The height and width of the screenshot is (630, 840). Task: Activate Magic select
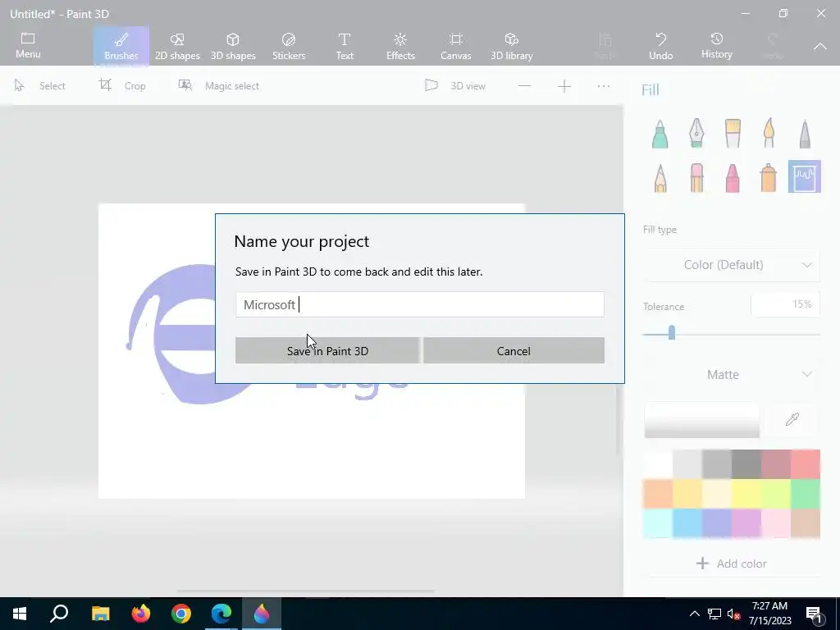click(218, 85)
